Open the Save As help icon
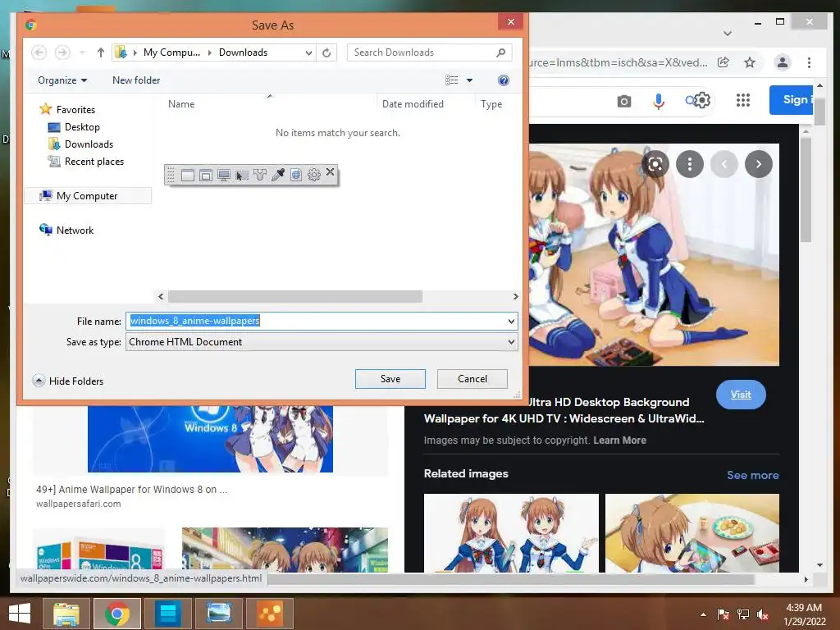 point(503,80)
